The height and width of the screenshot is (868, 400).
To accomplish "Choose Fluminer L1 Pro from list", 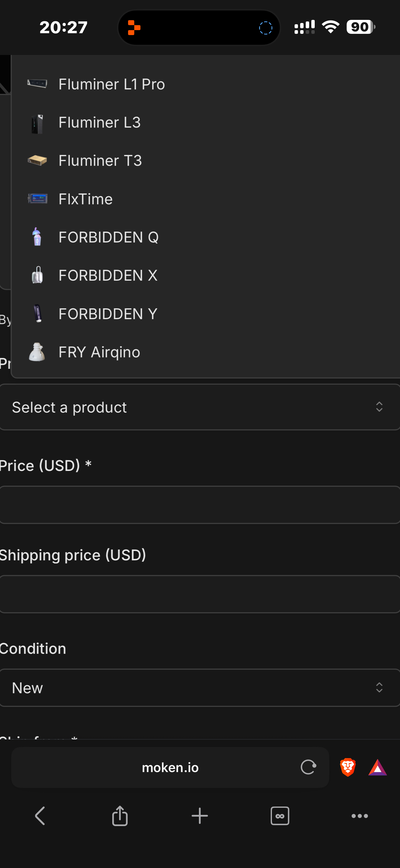I will pyautogui.click(x=111, y=84).
